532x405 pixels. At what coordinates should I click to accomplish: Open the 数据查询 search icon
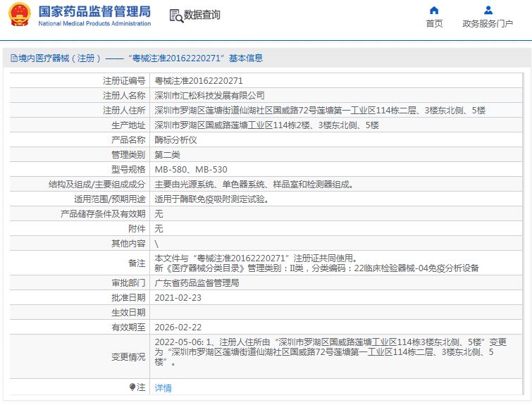(x=176, y=15)
